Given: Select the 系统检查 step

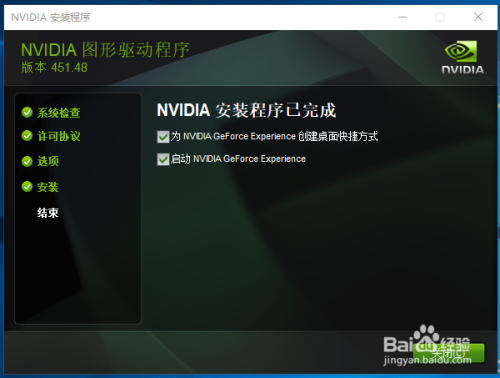Looking at the screenshot, I should click(59, 113).
